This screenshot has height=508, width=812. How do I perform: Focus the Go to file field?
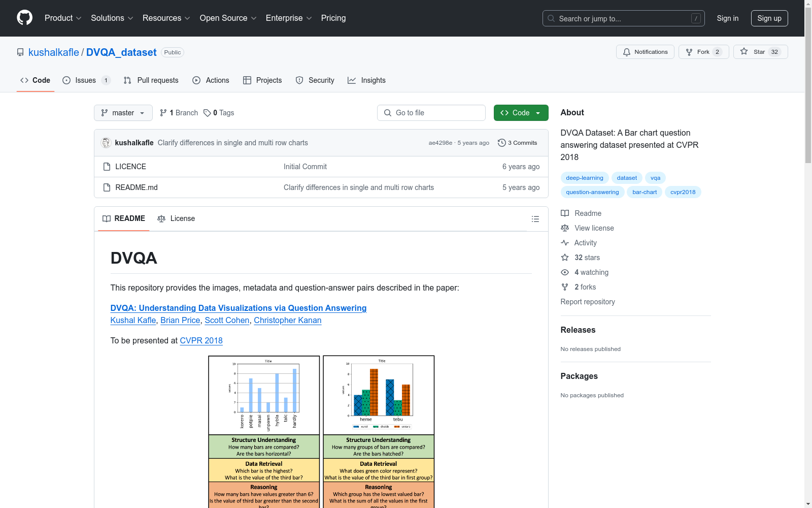431,113
